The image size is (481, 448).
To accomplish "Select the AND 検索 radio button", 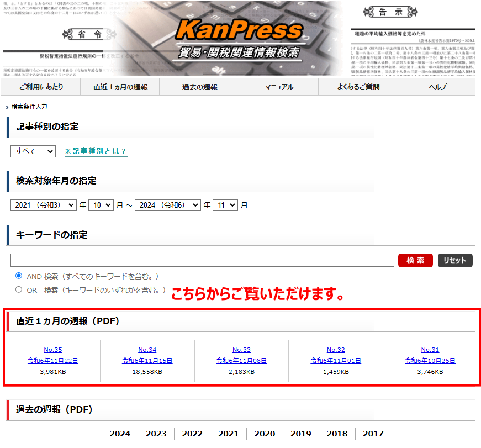I will [19, 276].
